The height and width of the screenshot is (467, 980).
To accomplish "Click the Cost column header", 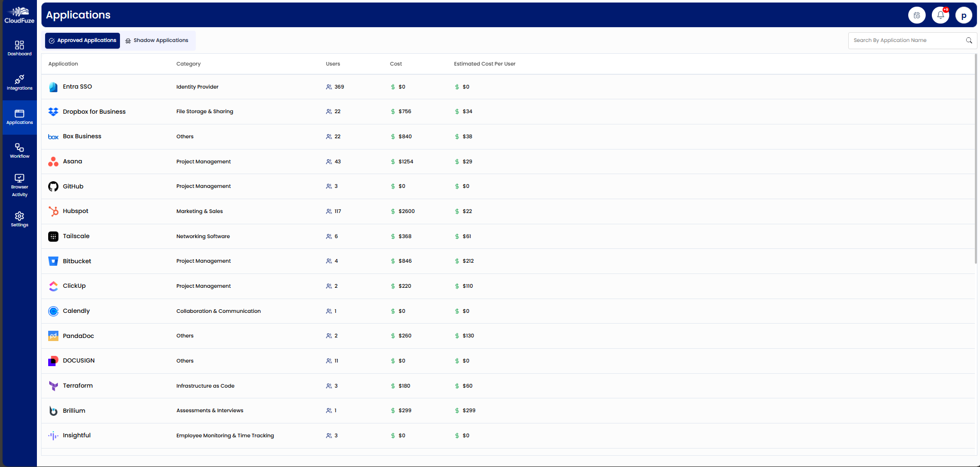I will click(x=396, y=64).
